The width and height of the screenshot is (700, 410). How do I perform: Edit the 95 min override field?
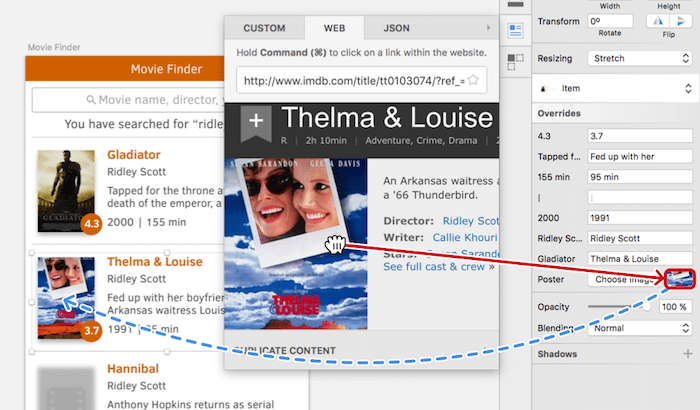click(640, 177)
